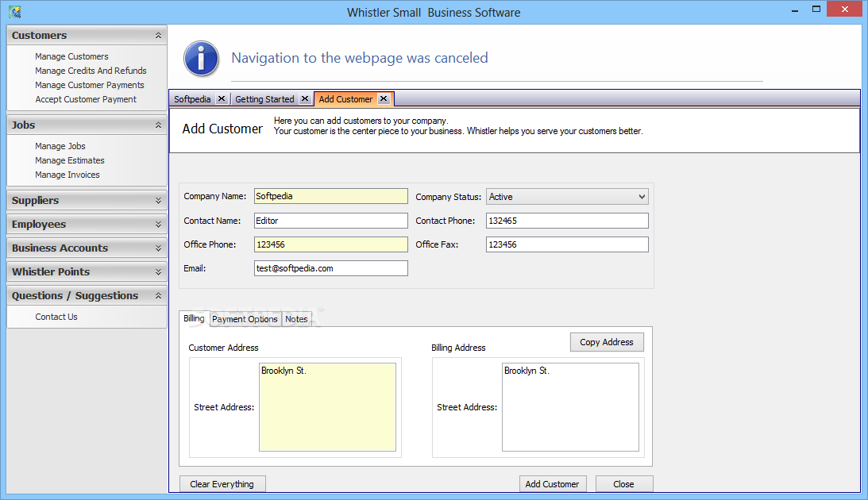868x500 pixels.
Task: Click the Copy Address button
Action: [607, 342]
